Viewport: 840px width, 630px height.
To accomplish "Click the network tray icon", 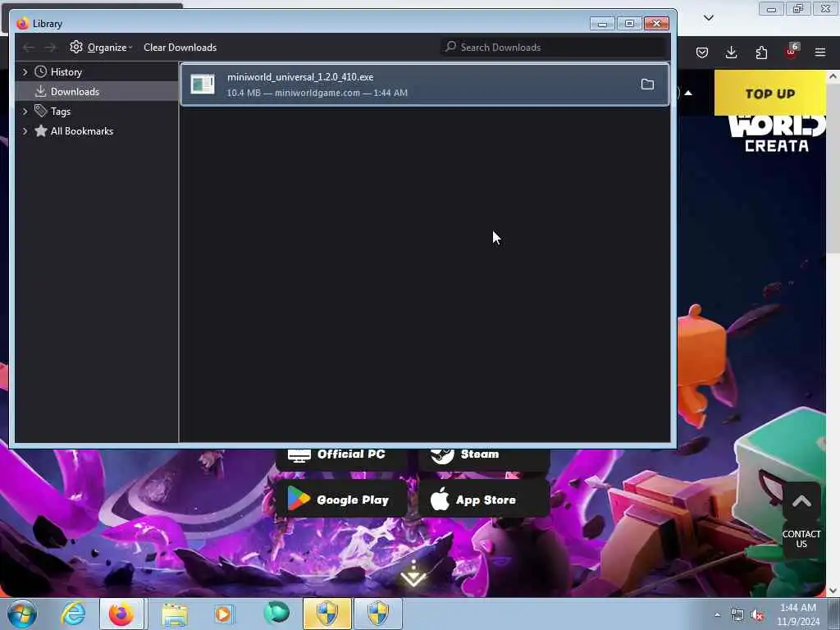I will (x=737, y=615).
